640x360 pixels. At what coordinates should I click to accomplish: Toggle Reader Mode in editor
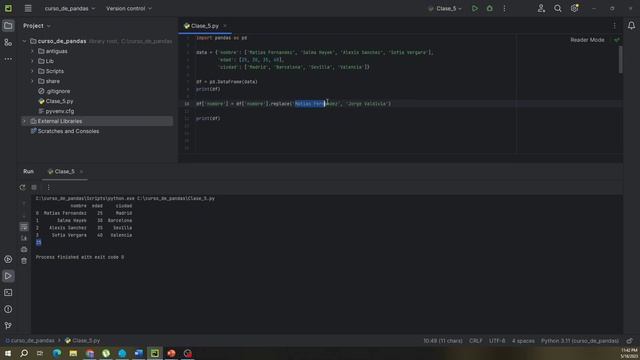587,40
